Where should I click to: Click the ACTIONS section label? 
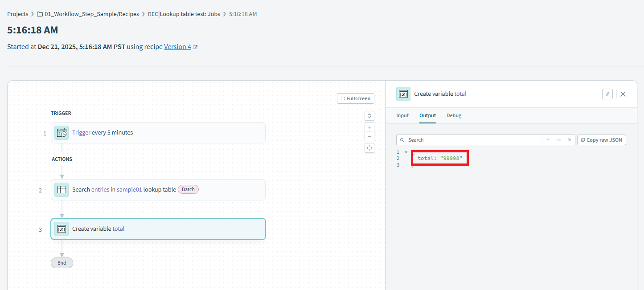62,159
